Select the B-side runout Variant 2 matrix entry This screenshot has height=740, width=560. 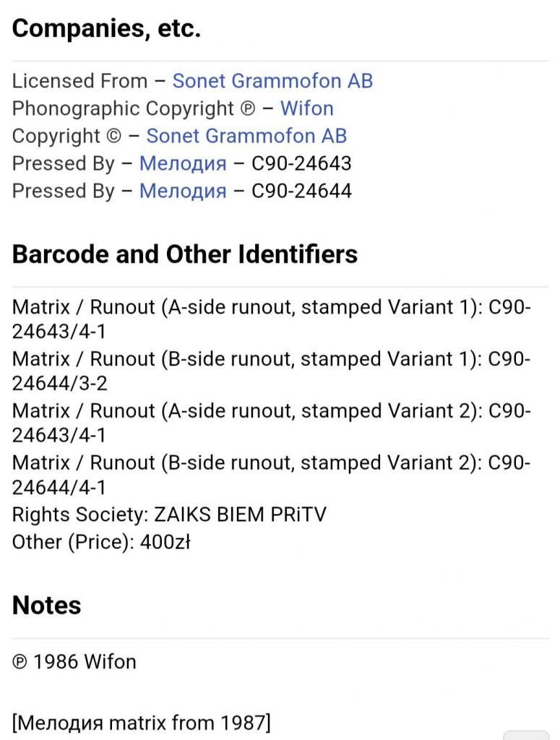[x=271, y=475]
